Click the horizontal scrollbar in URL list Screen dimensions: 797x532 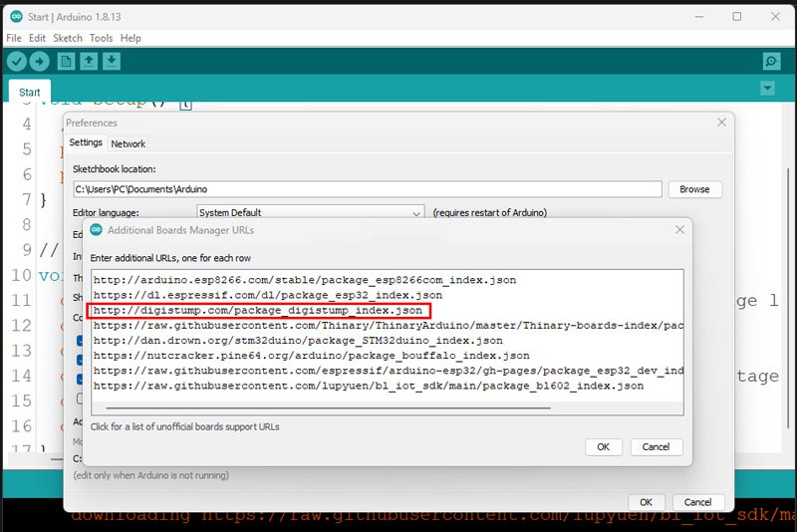[x=329, y=407]
